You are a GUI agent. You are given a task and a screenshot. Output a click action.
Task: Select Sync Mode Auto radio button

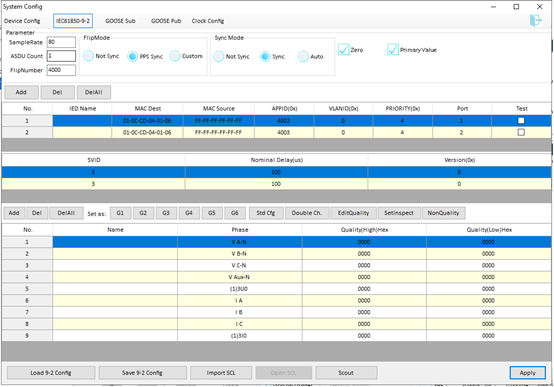click(303, 56)
